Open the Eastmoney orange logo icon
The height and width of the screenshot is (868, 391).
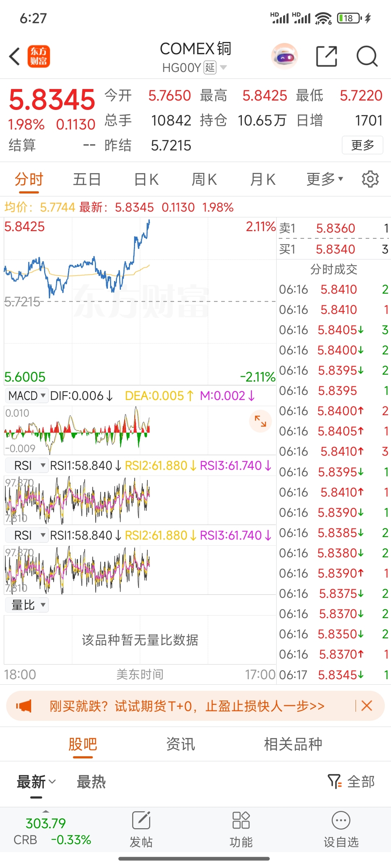39,56
